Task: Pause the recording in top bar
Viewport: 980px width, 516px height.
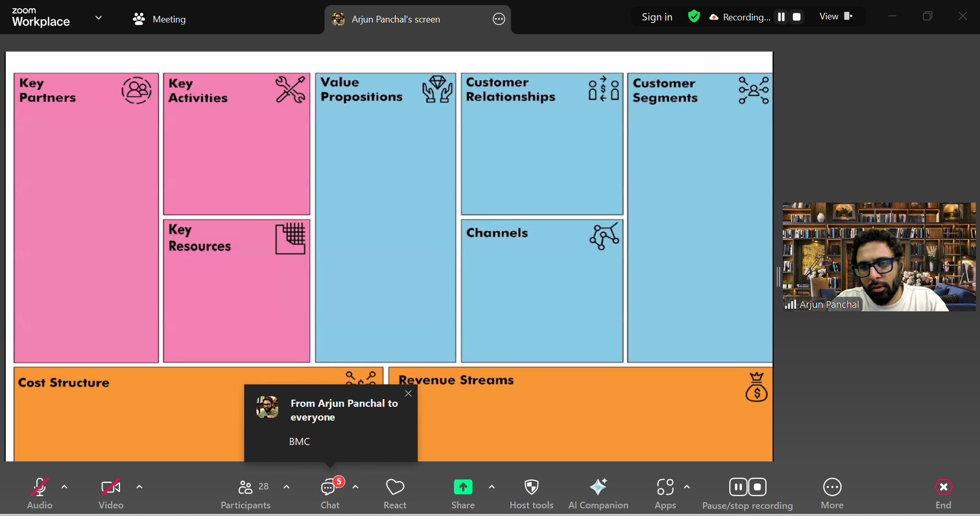Action: [781, 17]
